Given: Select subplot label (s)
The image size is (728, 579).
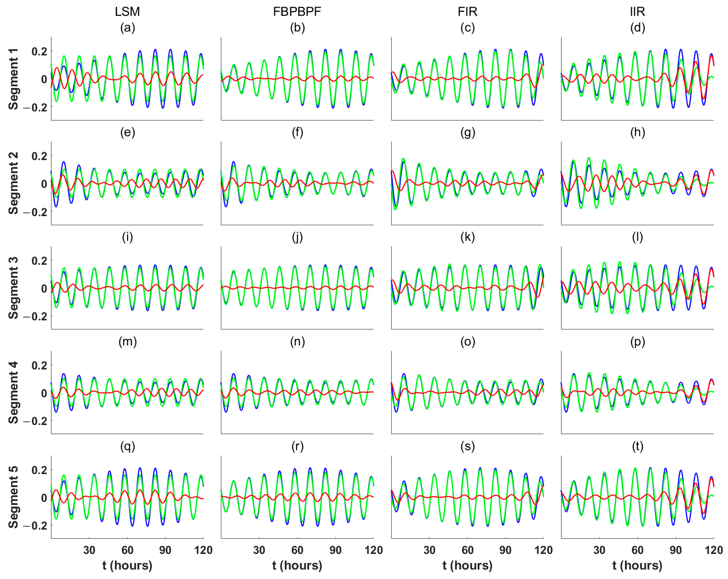Looking at the screenshot, I should [468, 446].
